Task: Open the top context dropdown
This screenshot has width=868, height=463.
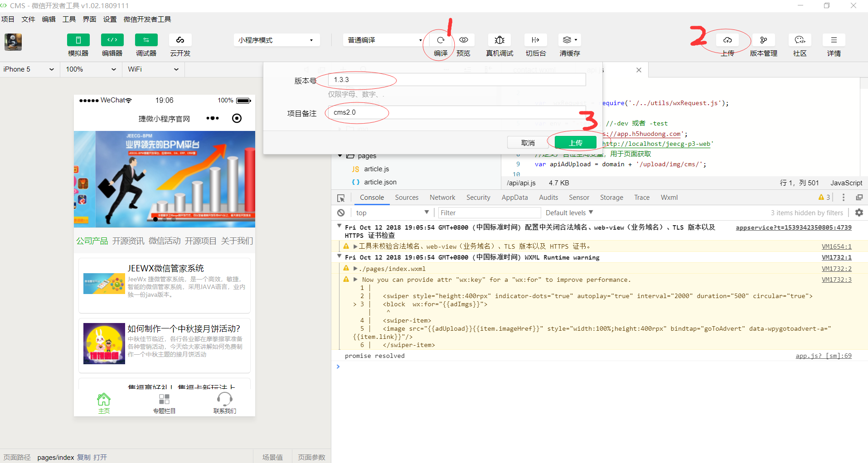Action: click(x=392, y=213)
